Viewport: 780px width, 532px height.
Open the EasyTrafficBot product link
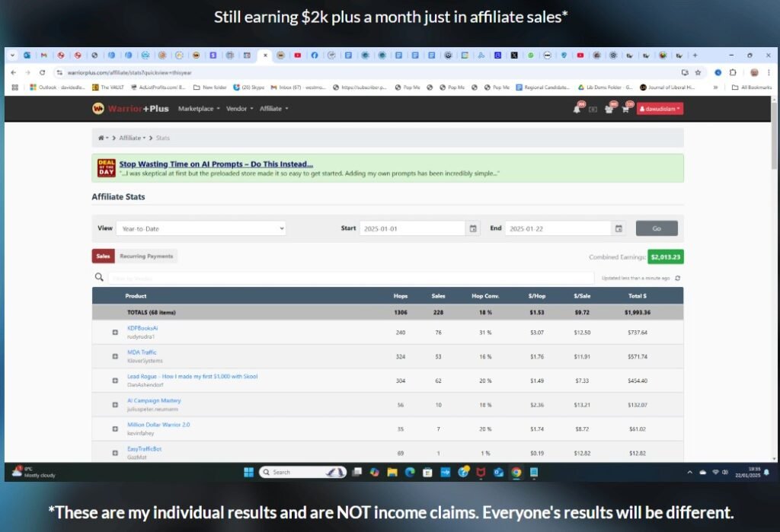pos(144,448)
